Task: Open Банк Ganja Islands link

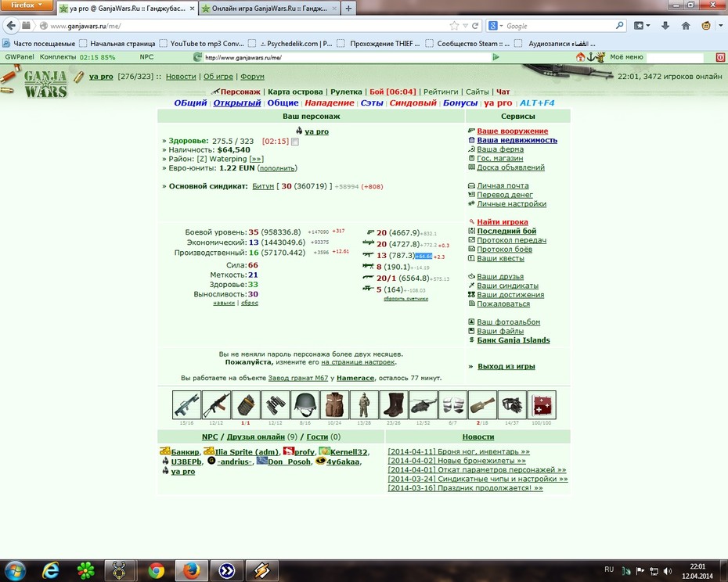Action: [514, 339]
